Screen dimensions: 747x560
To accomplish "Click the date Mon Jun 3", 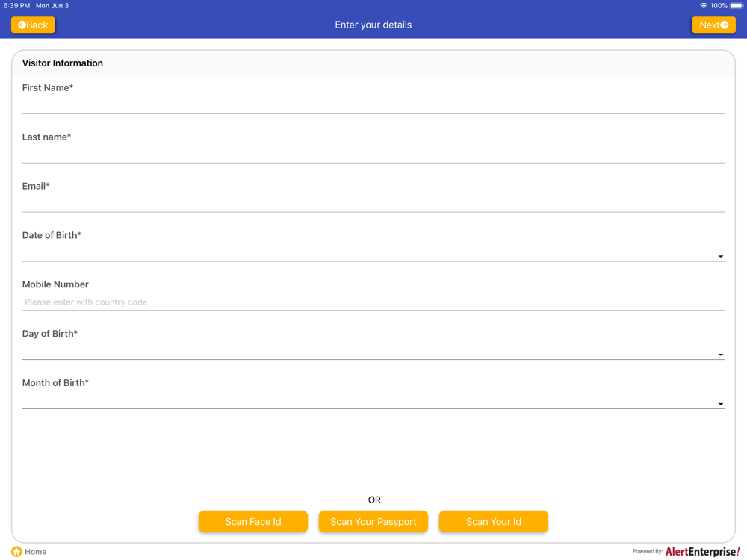I will (52, 6).
